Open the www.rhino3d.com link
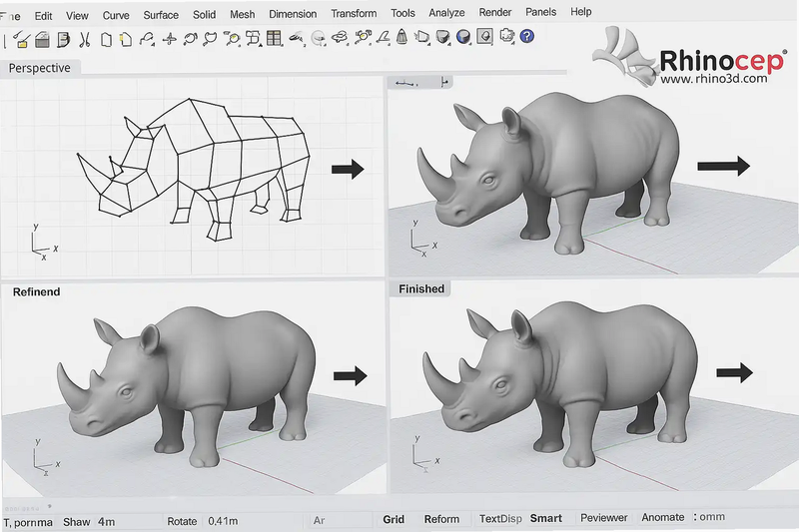 point(713,79)
